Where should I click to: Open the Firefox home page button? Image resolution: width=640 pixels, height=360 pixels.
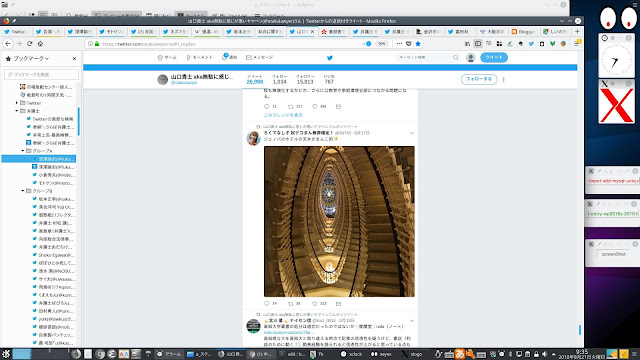40,44
